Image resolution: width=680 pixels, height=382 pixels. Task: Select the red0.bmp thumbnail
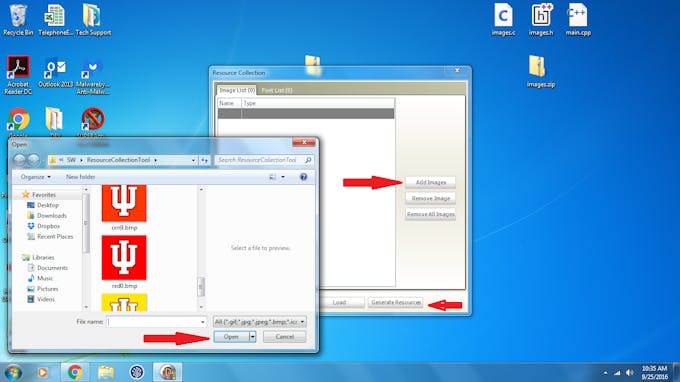124,262
